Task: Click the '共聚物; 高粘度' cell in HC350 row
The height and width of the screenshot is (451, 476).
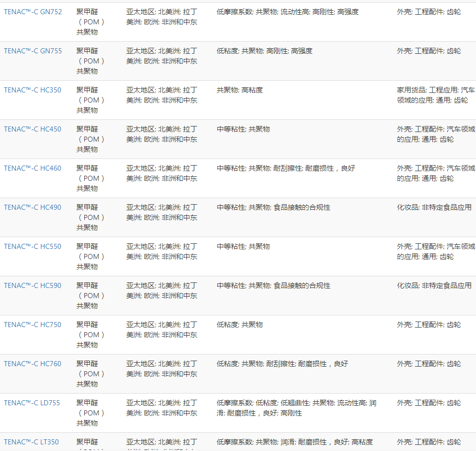Action: (240, 90)
